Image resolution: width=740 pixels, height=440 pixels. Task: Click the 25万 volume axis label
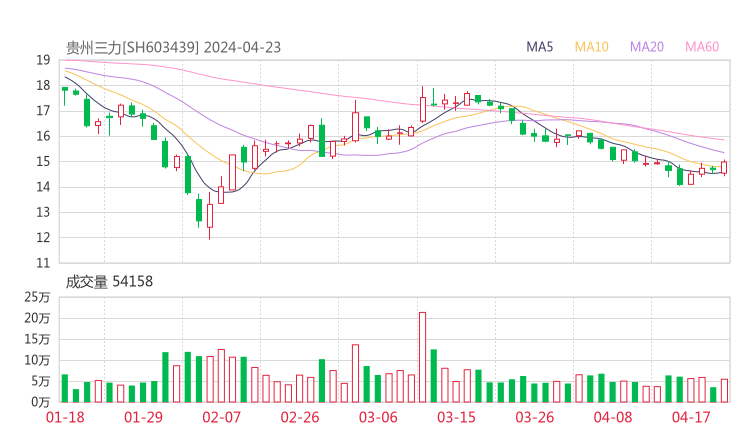tap(37, 297)
